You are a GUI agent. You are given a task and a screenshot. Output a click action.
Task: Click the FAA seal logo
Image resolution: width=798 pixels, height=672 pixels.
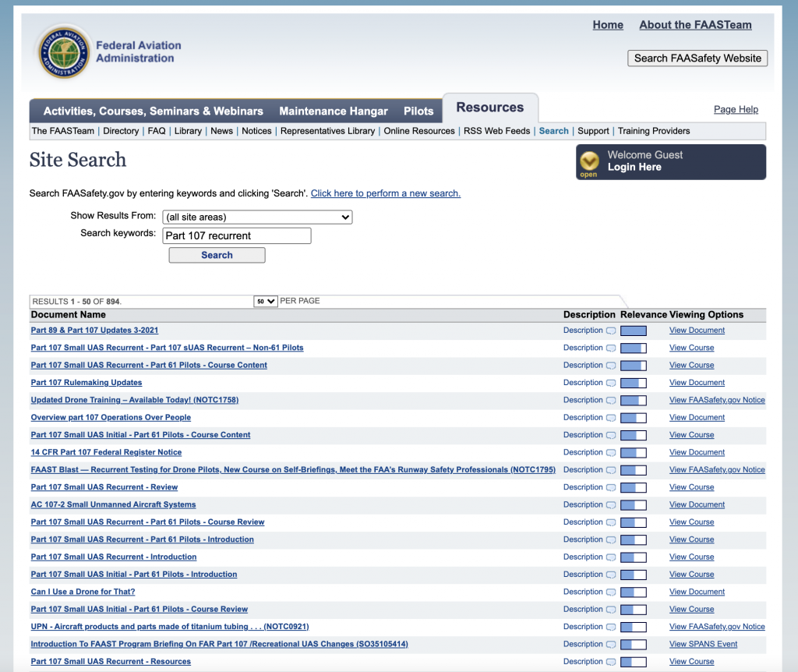tap(64, 51)
